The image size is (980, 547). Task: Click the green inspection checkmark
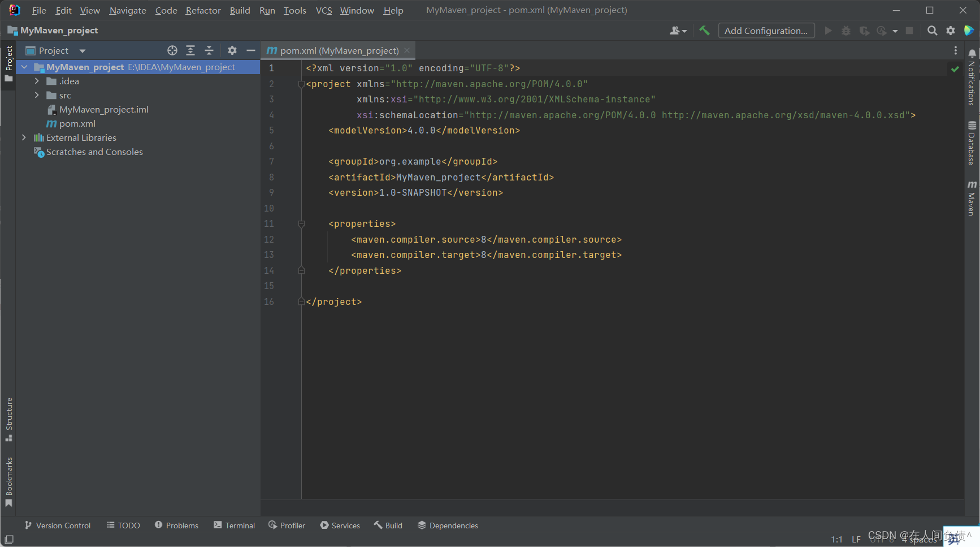coord(955,69)
